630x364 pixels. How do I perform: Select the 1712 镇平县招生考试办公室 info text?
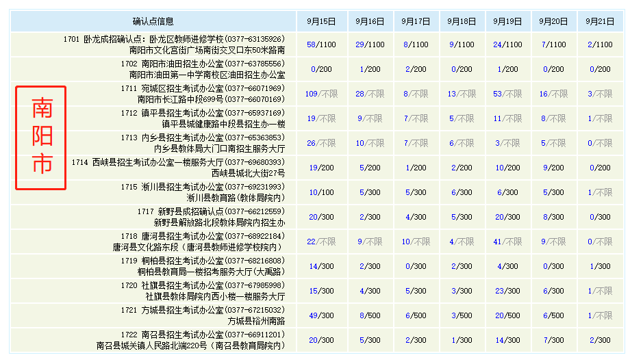click(x=203, y=118)
